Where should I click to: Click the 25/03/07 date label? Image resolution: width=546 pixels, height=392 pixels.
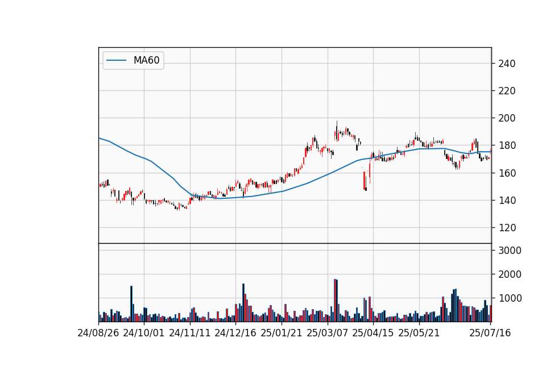coord(328,333)
